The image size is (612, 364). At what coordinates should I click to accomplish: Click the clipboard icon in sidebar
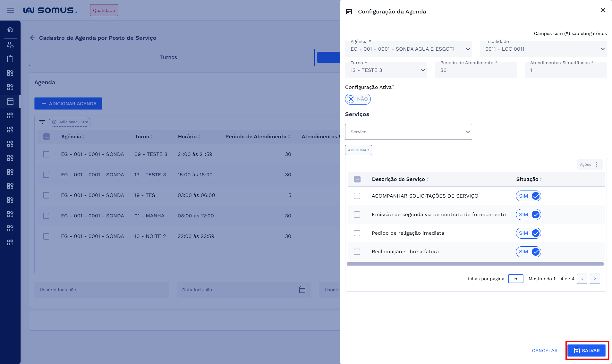pyautogui.click(x=10, y=59)
